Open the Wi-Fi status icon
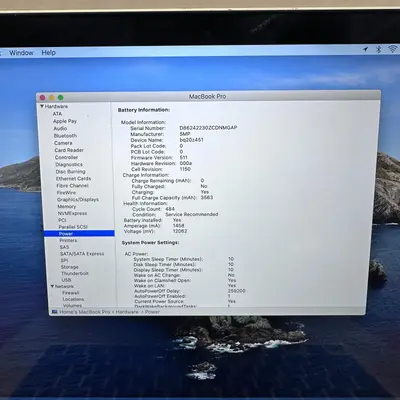 (392, 49)
